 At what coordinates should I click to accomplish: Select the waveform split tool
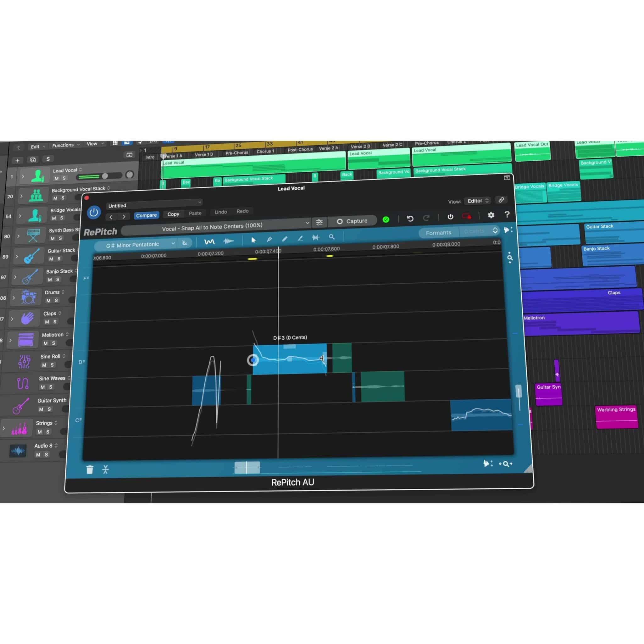coord(316,237)
